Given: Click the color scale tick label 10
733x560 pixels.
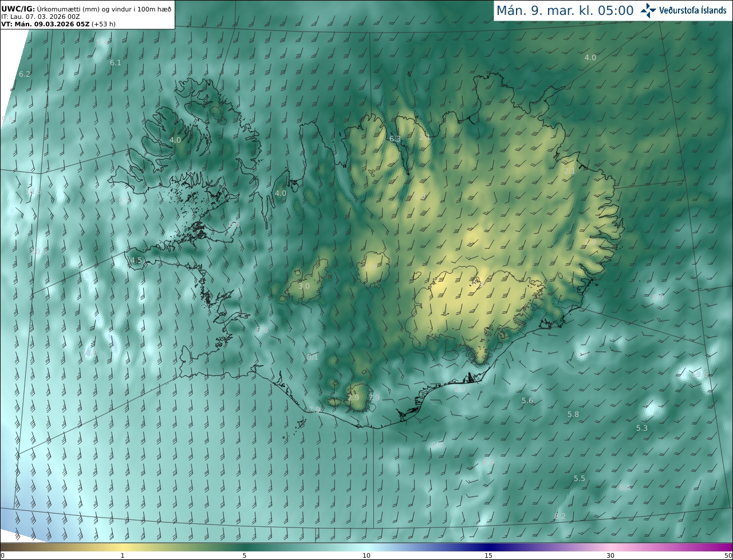Looking at the screenshot, I should tap(366, 556).
